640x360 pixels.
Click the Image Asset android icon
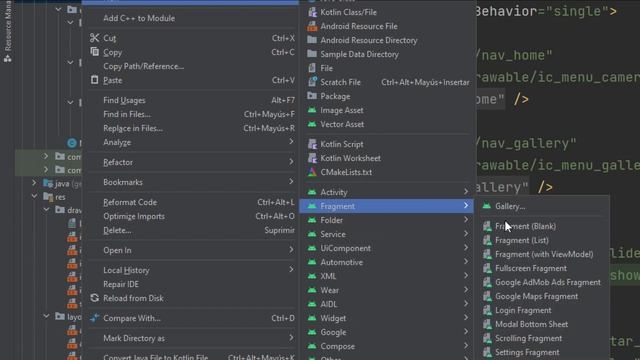coord(312,110)
